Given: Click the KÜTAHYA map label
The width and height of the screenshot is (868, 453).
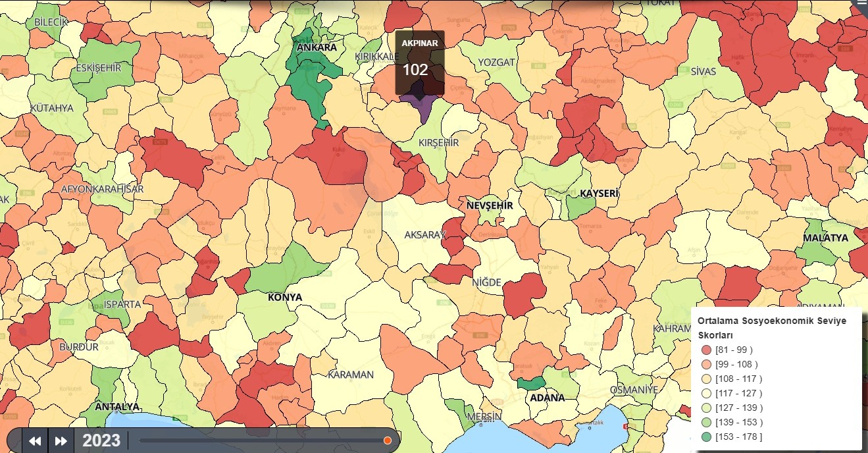Looking at the screenshot, I should 52,107.
